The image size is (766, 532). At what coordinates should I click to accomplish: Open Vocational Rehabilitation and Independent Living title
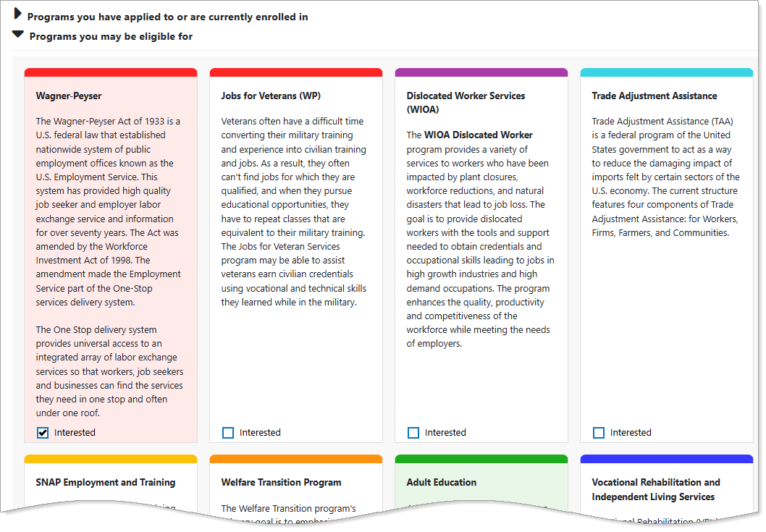click(656, 489)
